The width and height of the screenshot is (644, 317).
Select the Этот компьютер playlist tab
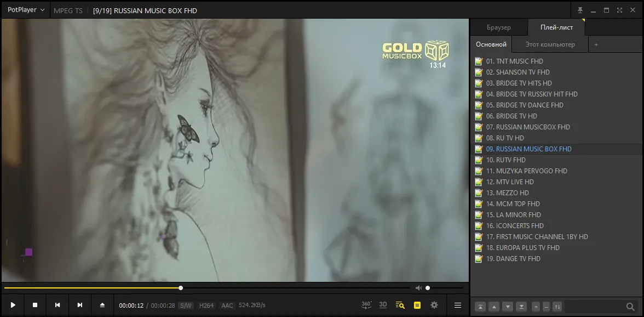pos(550,44)
